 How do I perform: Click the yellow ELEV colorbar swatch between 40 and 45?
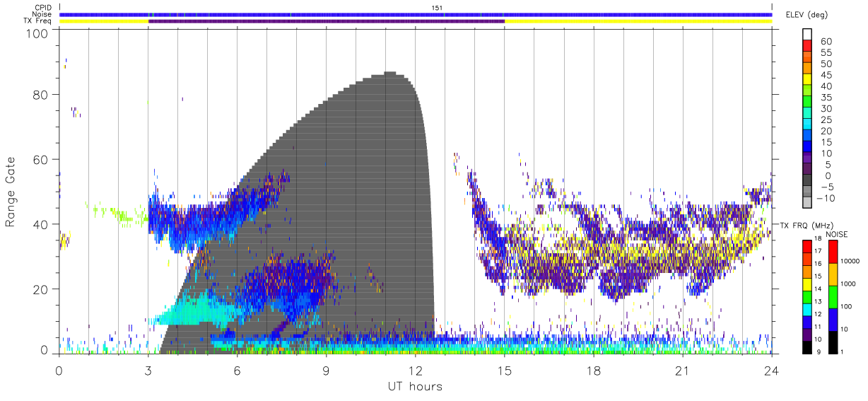pyautogui.click(x=808, y=81)
